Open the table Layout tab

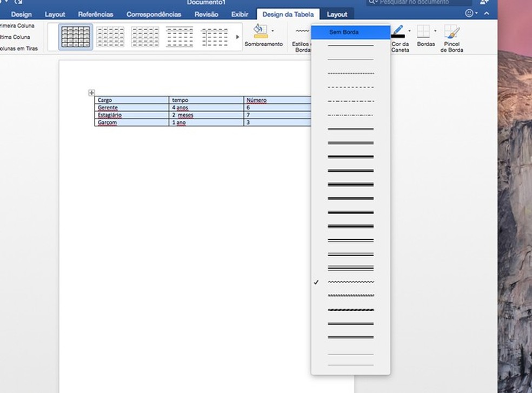click(337, 14)
